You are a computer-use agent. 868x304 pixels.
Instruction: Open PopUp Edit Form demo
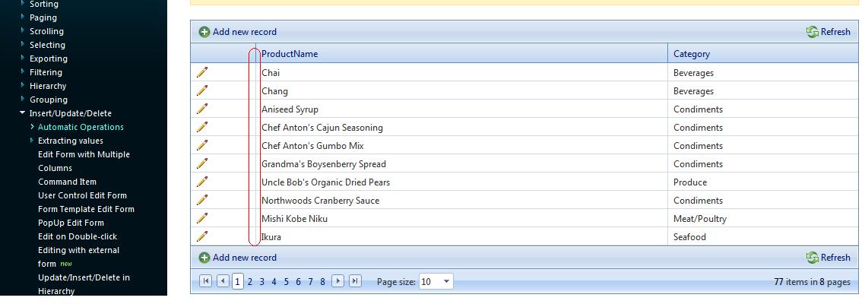coord(71,223)
